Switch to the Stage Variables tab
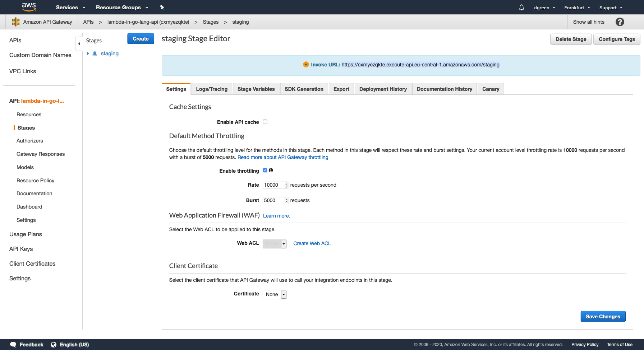This screenshot has width=644, height=350. 256,89
